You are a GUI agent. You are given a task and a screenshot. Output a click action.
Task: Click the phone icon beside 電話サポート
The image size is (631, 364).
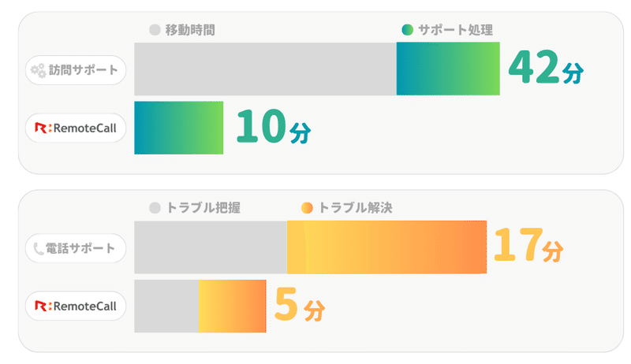point(39,249)
